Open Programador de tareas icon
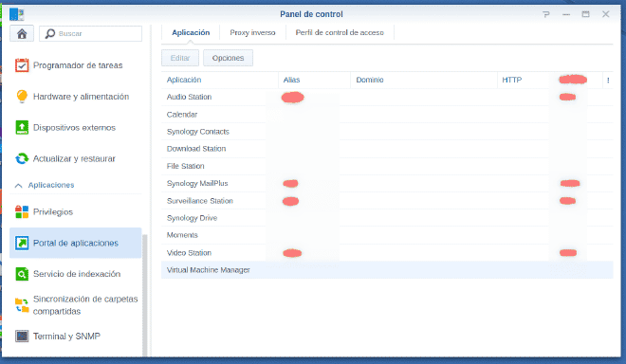Screen dimensions: 626x364 [22, 65]
